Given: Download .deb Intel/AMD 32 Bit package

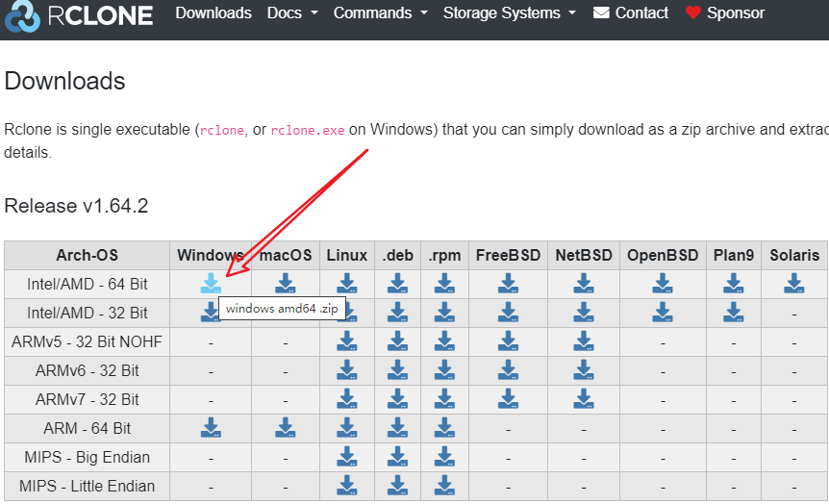Looking at the screenshot, I should click(397, 313).
